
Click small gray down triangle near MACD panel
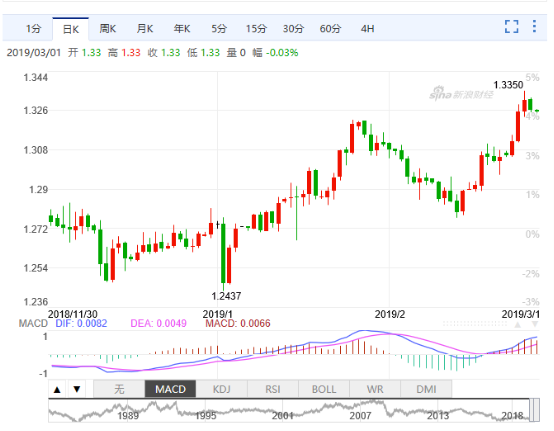tap(535, 324)
